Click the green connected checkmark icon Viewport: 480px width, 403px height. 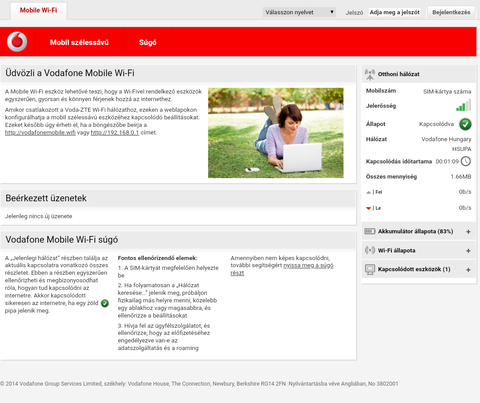coord(465,124)
